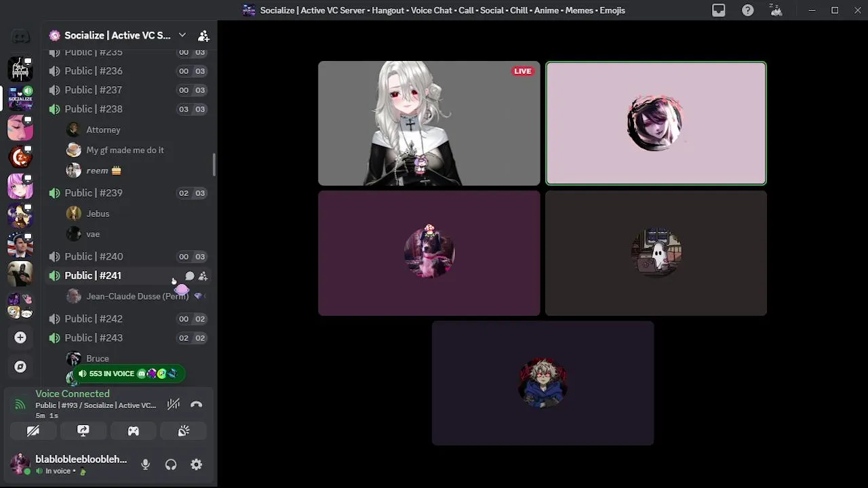
Task: Join voice channel Public | #237
Action: (x=128, y=90)
